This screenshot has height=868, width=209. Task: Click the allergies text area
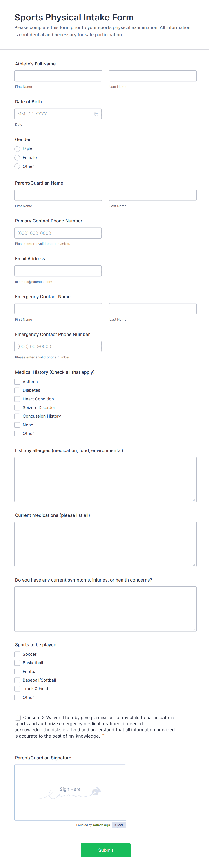pyautogui.click(x=105, y=479)
